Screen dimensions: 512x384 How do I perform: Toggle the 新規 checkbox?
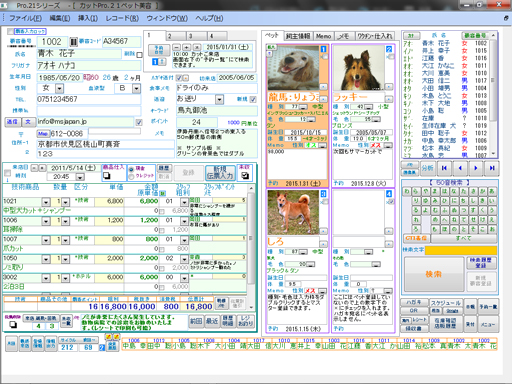253,99
